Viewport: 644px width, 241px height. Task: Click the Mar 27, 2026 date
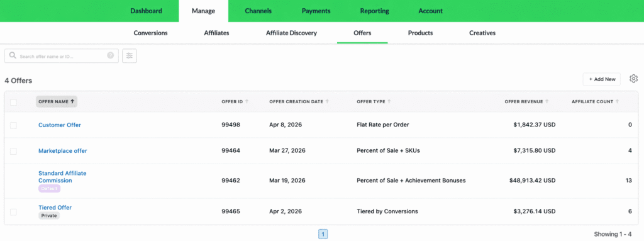point(287,151)
